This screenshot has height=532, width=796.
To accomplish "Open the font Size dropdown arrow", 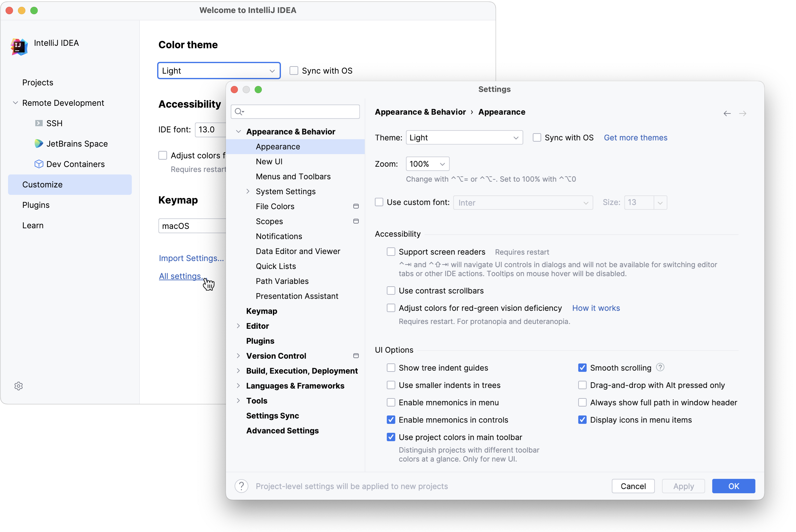I will click(660, 203).
